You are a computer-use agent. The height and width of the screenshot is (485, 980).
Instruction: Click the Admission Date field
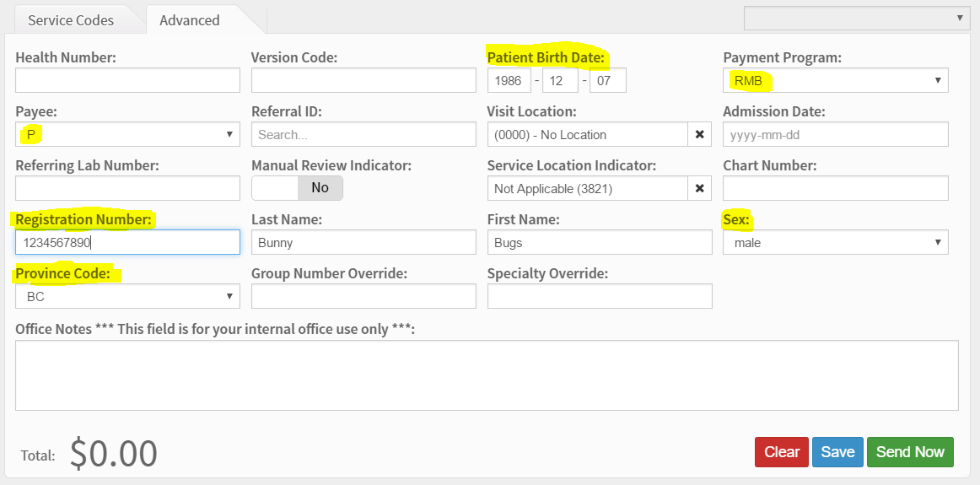835,135
